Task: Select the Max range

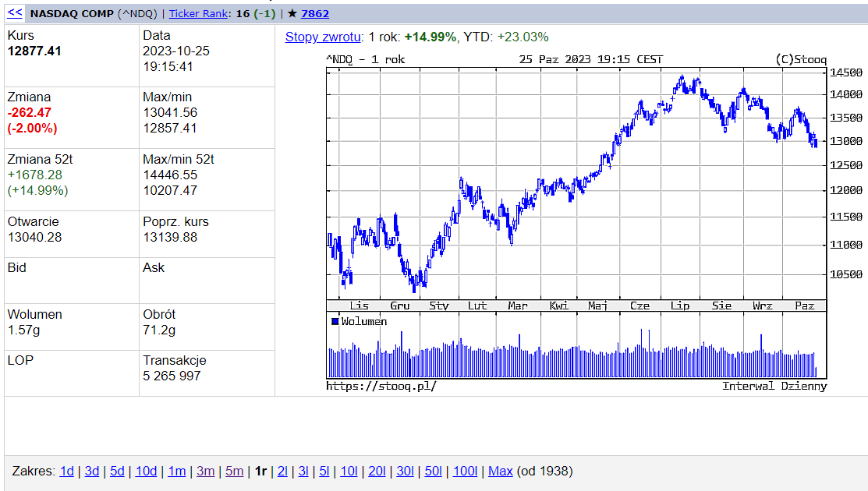Action: coord(501,471)
